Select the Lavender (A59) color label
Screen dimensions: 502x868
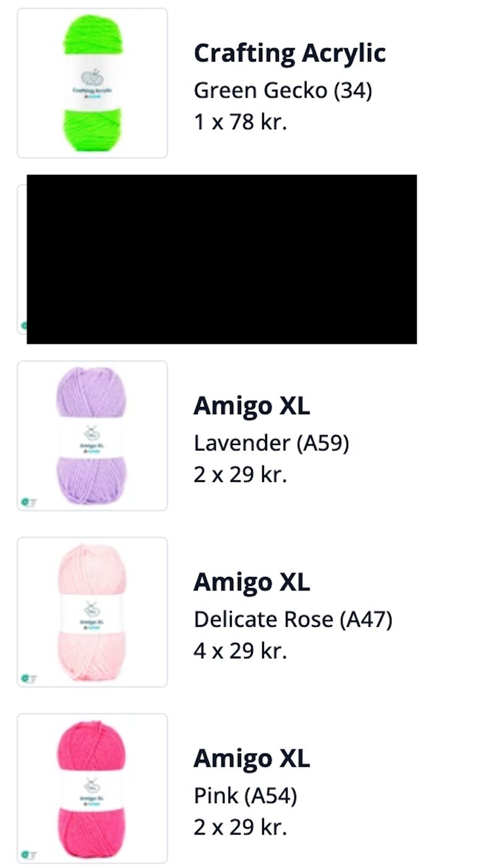click(x=271, y=443)
